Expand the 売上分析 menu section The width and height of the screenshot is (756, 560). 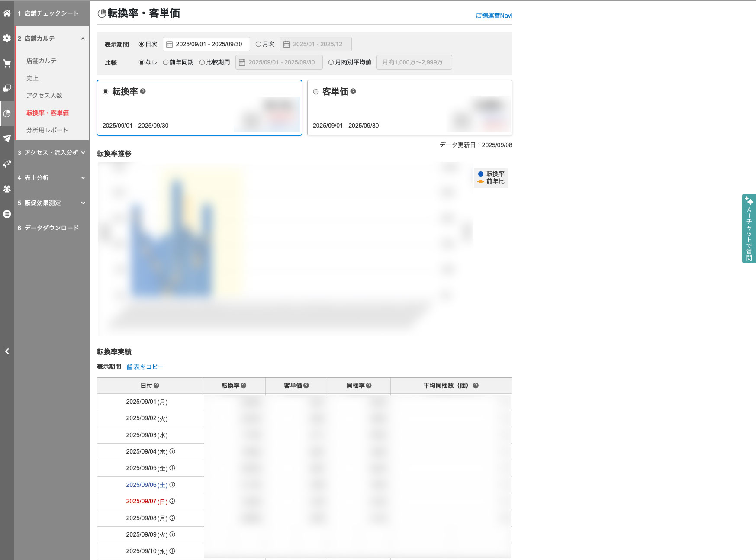(x=51, y=178)
